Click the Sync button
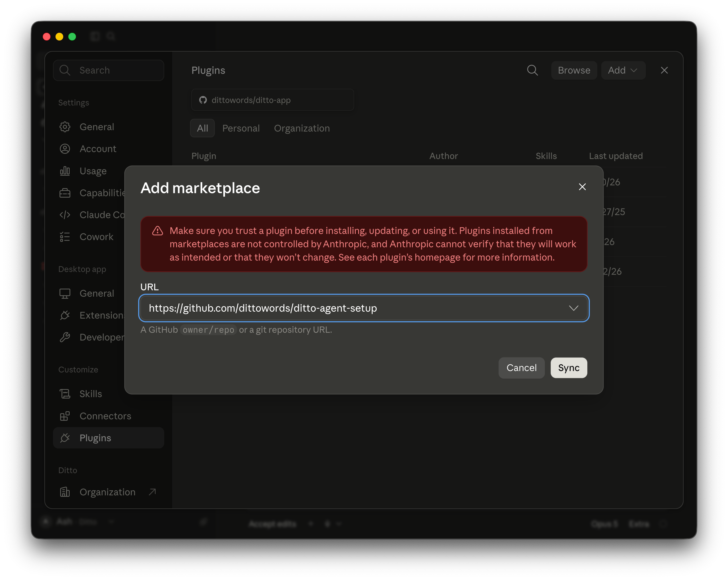The height and width of the screenshot is (580, 728). click(x=569, y=367)
